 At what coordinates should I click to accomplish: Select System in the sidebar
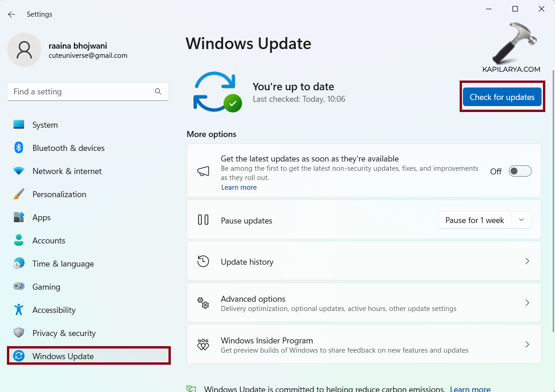coord(45,125)
